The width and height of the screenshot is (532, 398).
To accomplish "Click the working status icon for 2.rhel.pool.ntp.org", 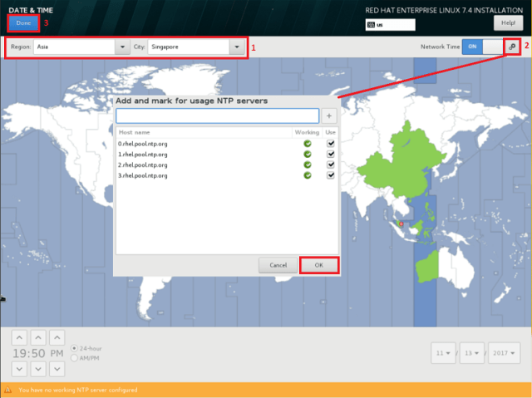I will coord(308,165).
